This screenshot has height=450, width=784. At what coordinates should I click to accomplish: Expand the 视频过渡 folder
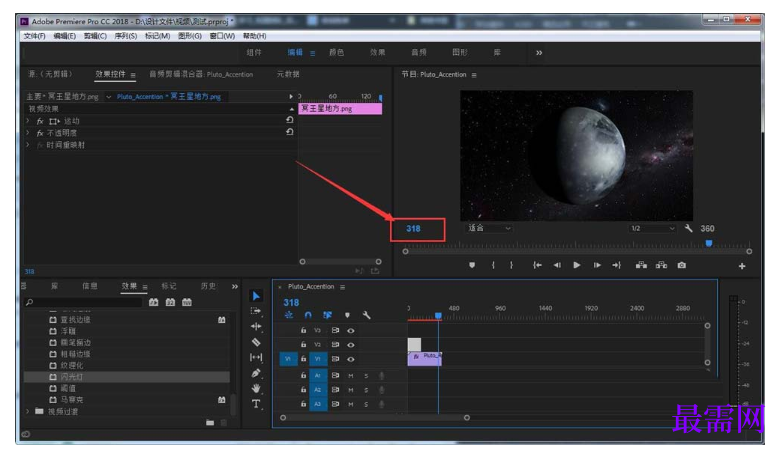point(28,411)
